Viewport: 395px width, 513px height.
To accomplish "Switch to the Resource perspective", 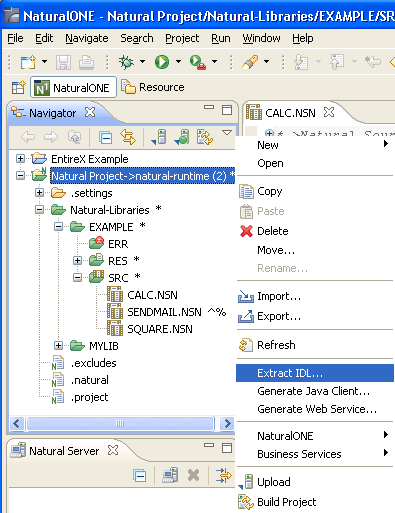I will (x=153, y=87).
